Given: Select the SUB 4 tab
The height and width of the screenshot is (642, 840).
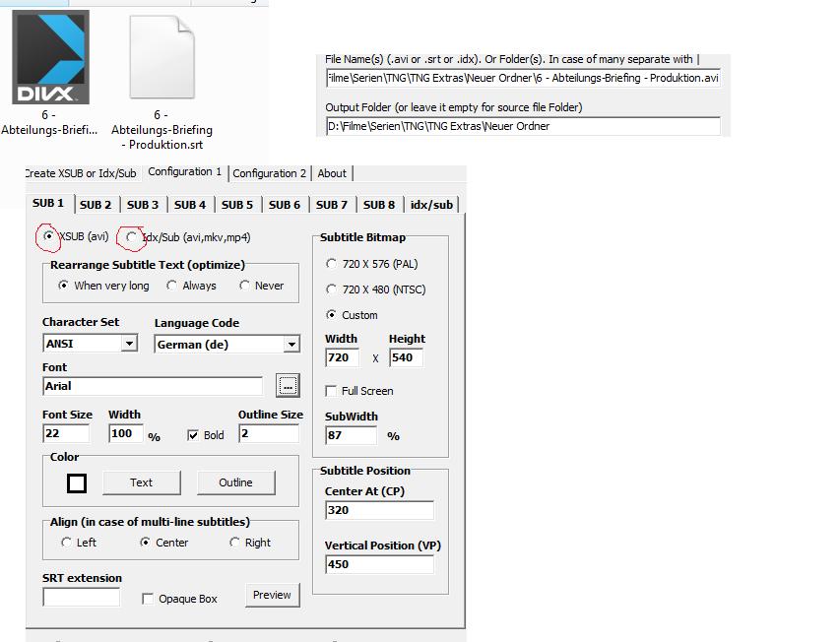Looking at the screenshot, I should tap(190, 205).
